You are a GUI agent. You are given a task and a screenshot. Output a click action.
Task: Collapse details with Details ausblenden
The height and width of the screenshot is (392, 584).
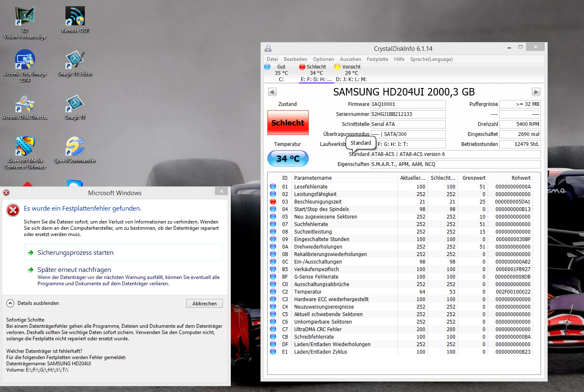[x=33, y=303]
